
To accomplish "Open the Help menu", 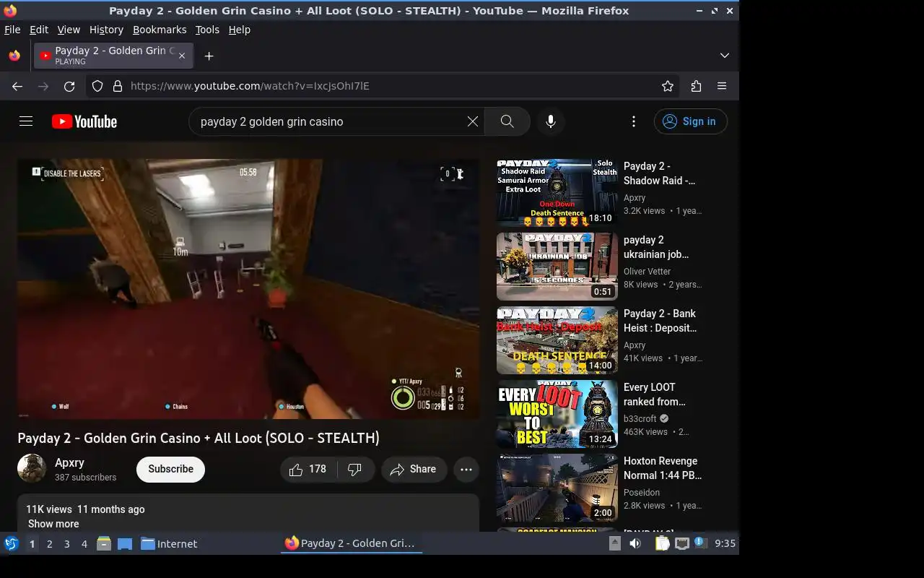I will tap(240, 30).
